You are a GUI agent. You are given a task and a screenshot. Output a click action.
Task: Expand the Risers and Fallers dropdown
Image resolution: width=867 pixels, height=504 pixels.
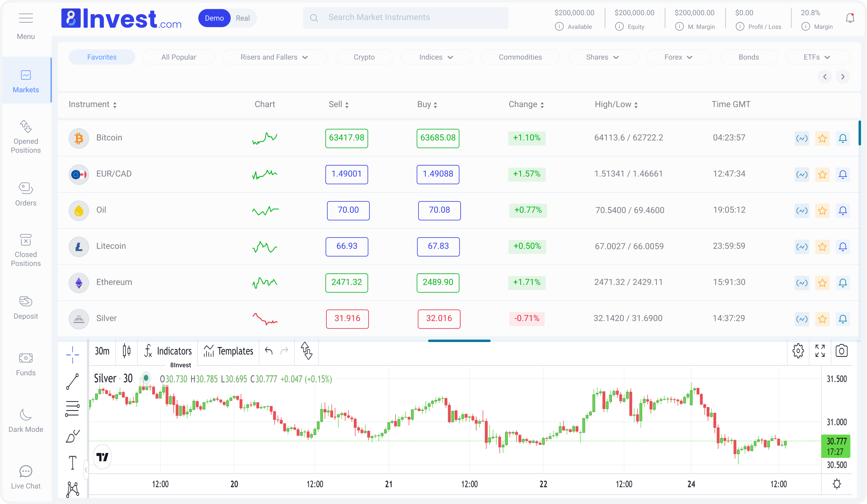[x=274, y=57]
